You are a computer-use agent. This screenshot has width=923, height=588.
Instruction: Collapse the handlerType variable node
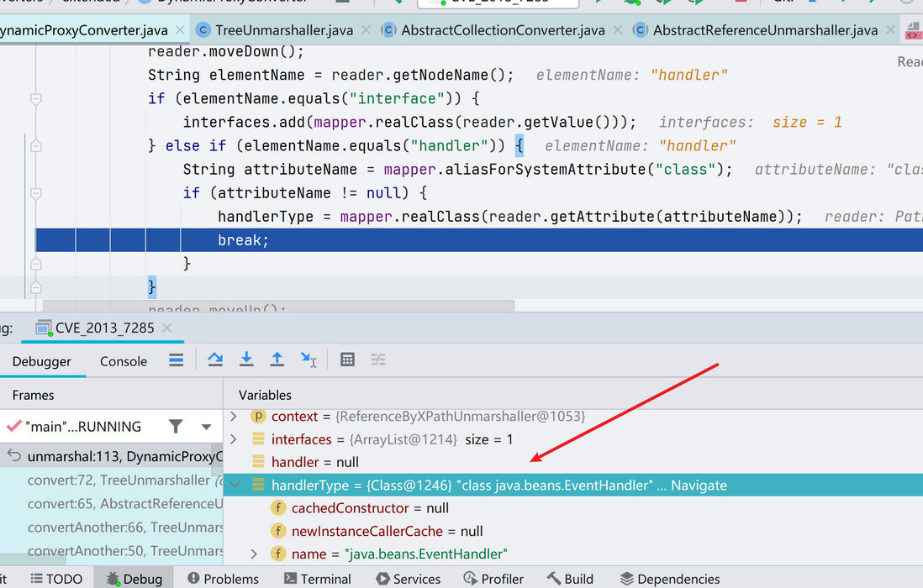pos(235,486)
